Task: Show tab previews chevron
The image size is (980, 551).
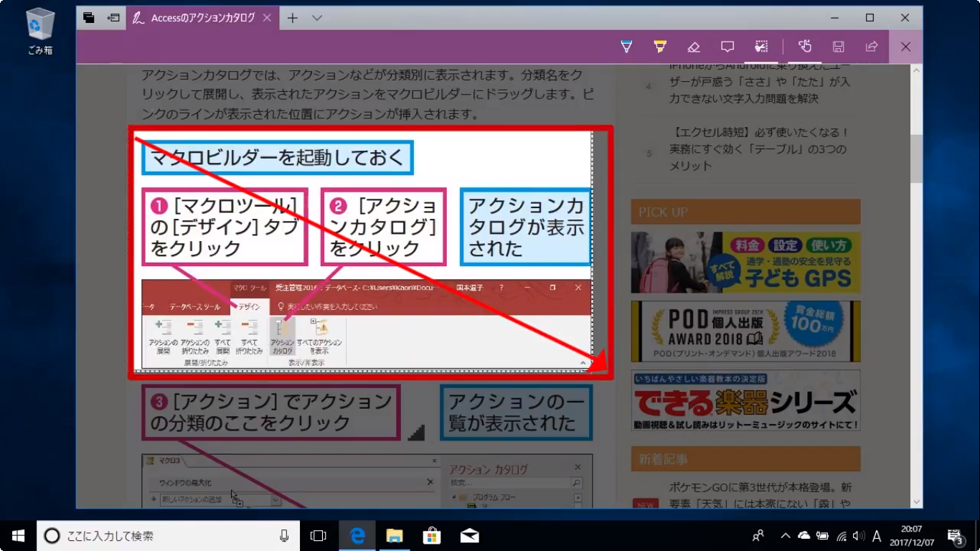Action: 317,18
